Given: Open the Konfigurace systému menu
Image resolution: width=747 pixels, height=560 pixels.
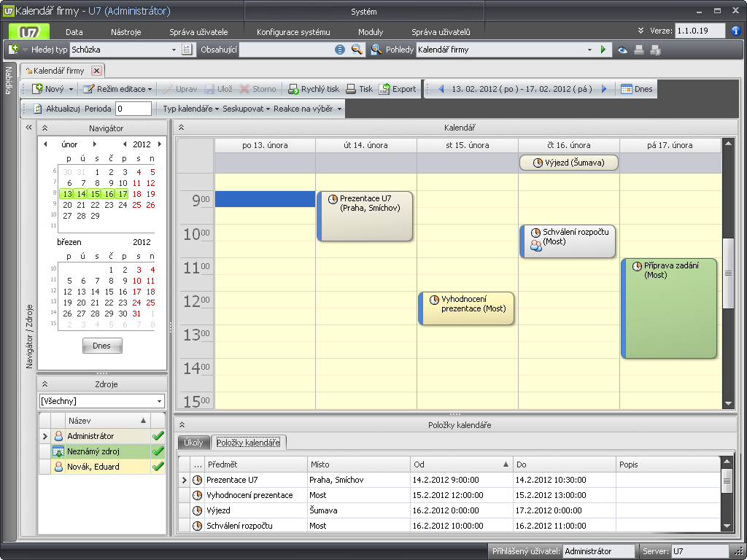Looking at the screenshot, I should click(x=293, y=32).
